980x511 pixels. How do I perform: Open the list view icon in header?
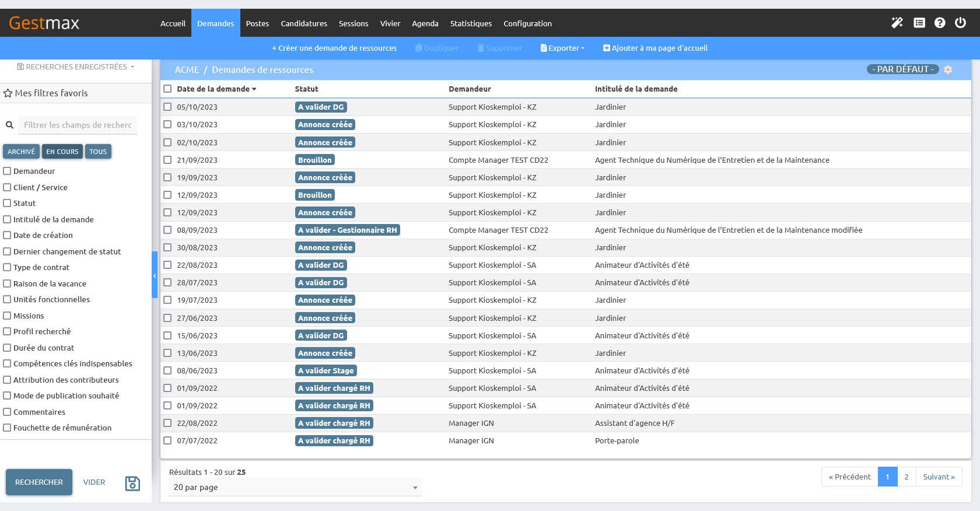[x=919, y=23]
